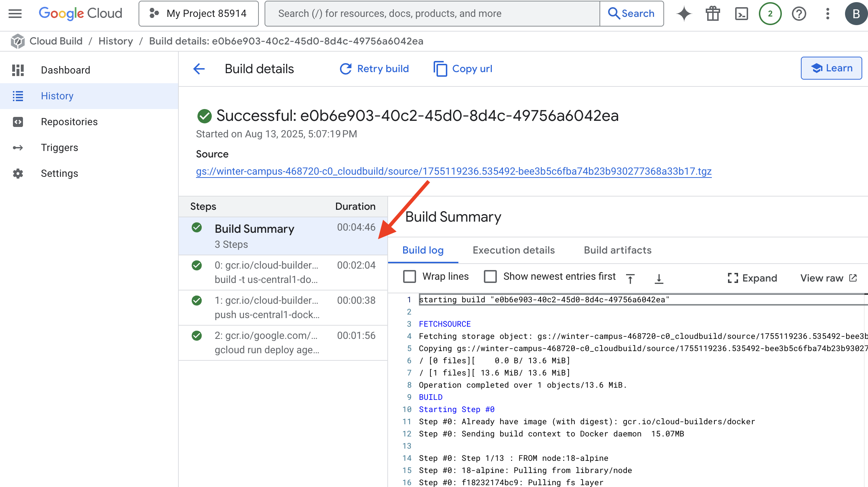Open the free trial gift icon
Image resolution: width=868 pixels, height=487 pixels.
point(713,14)
